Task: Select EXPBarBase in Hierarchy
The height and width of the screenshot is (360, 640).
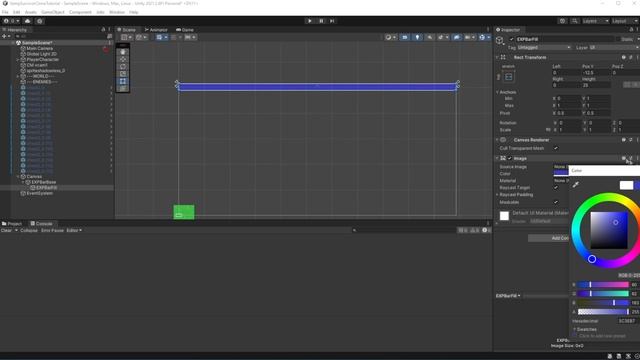Action: (44, 182)
